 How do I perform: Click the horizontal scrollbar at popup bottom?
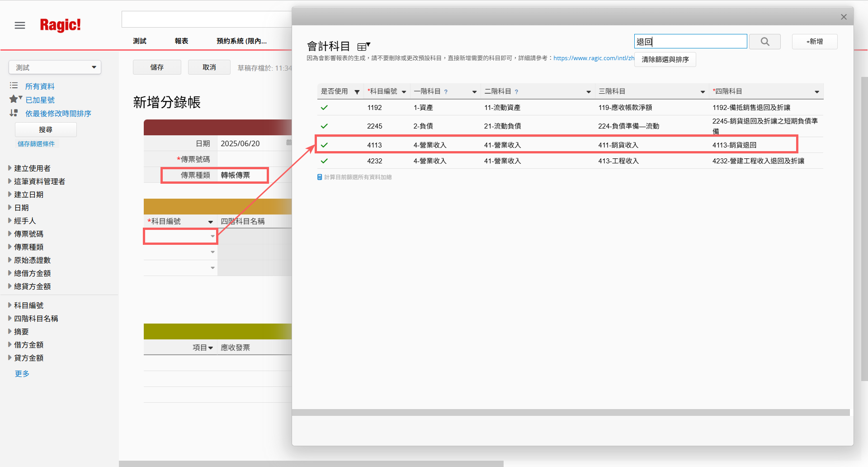(x=571, y=413)
